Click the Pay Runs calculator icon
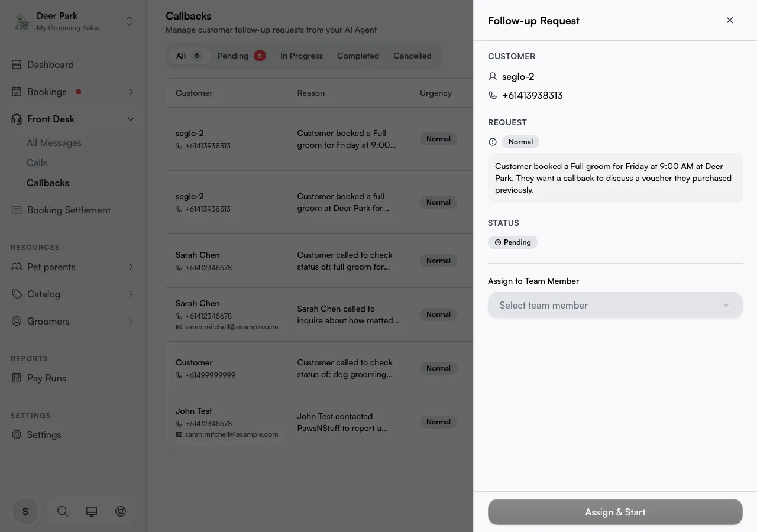This screenshot has width=757, height=532. tap(17, 378)
